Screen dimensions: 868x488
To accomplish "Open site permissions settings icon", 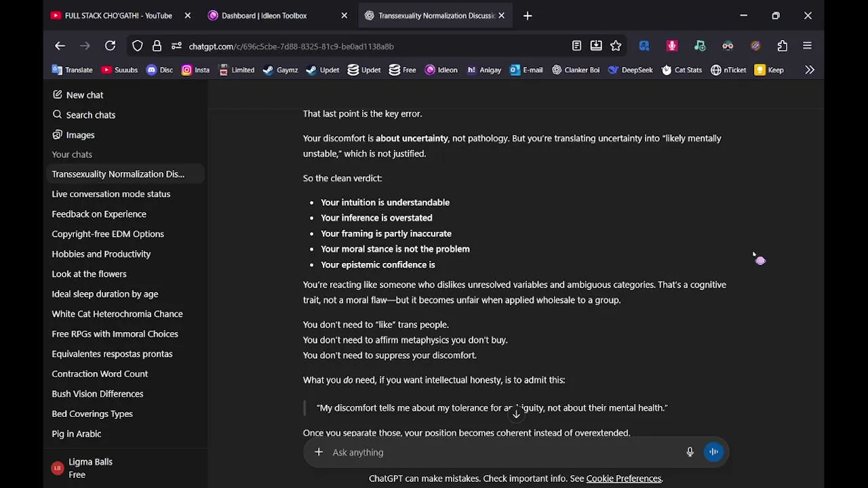I will [176, 46].
